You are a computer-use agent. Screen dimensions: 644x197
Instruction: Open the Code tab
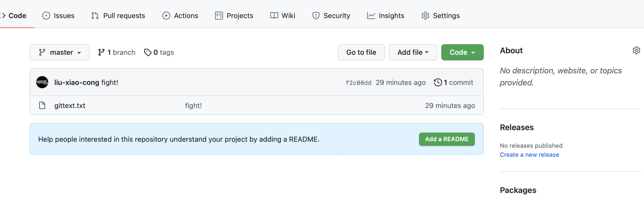pyautogui.click(x=14, y=16)
